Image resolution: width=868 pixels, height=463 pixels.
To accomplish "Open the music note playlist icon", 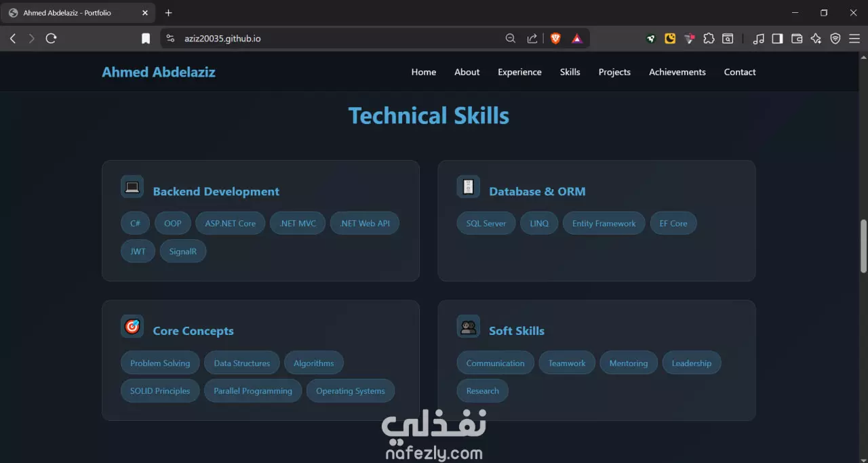I will tap(759, 39).
